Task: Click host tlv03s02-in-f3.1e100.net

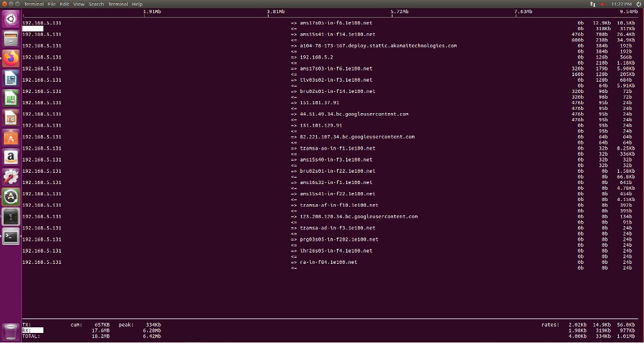Action: coord(336,80)
